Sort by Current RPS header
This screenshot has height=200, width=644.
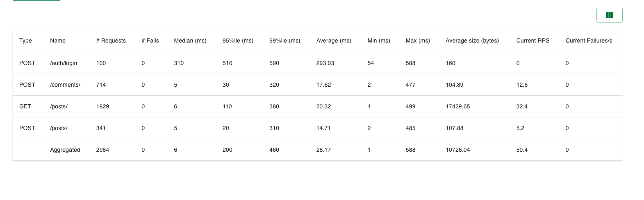(533, 41)
